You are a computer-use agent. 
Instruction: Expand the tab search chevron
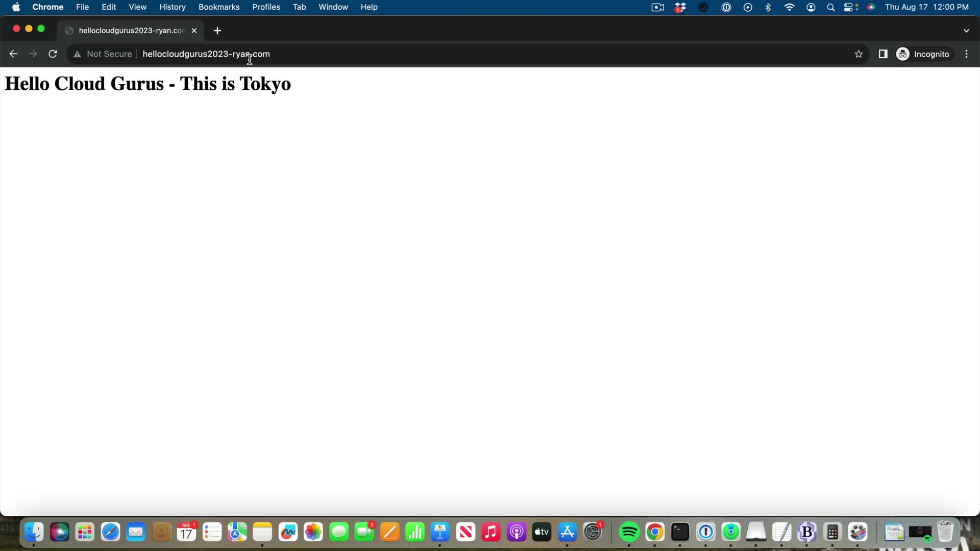966,31
